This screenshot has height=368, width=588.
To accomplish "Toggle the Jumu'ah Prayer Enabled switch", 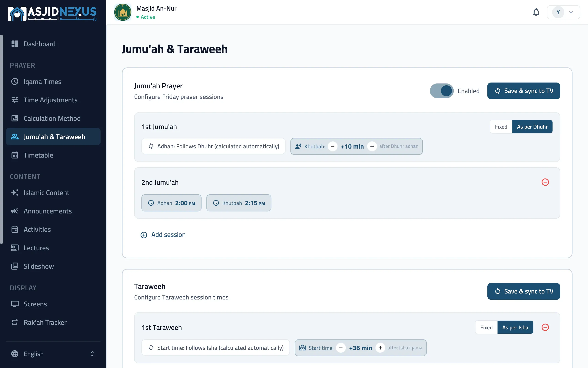I will 442,91.
